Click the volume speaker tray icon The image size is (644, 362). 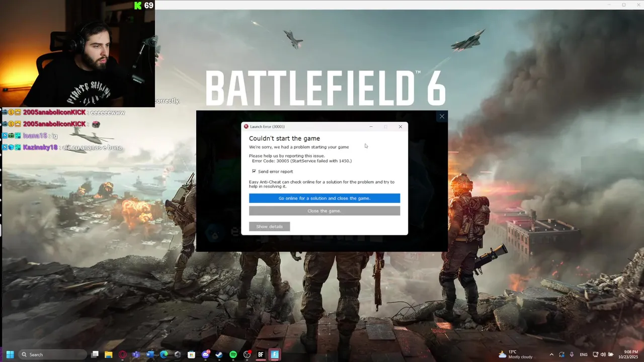point(603,354)
